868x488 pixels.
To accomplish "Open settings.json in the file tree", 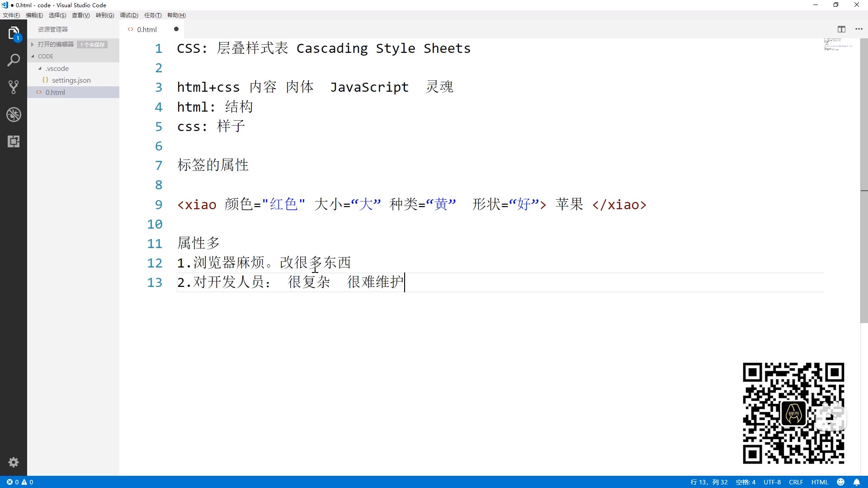I will click(x=71, y=80).
